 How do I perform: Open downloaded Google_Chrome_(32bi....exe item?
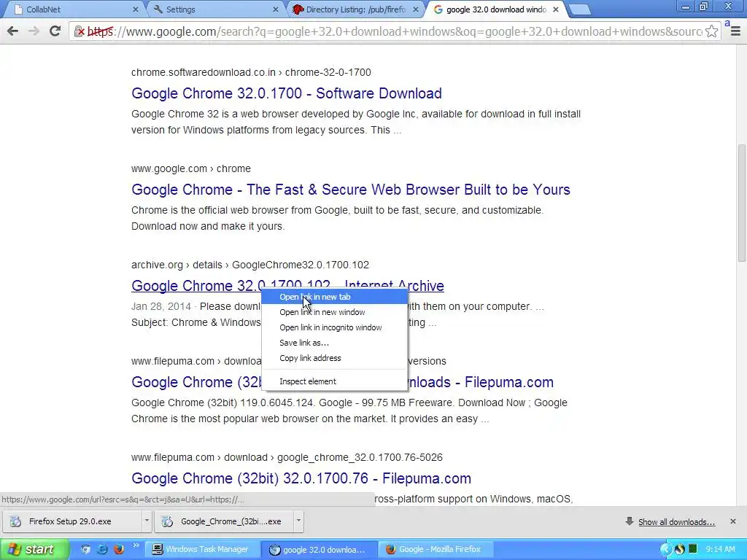coord(224,521)
